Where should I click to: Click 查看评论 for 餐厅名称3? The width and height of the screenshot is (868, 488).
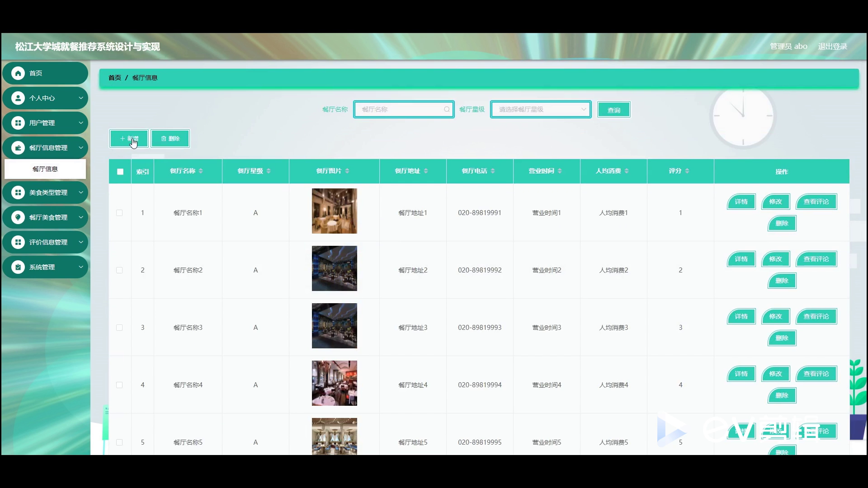(x=816, y=317)
